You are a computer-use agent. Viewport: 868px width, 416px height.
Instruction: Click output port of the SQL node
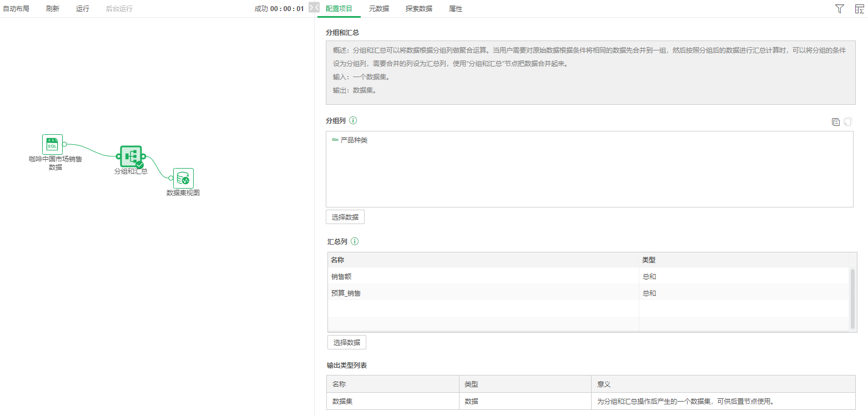pyautogui.click(x=64, y=144)
